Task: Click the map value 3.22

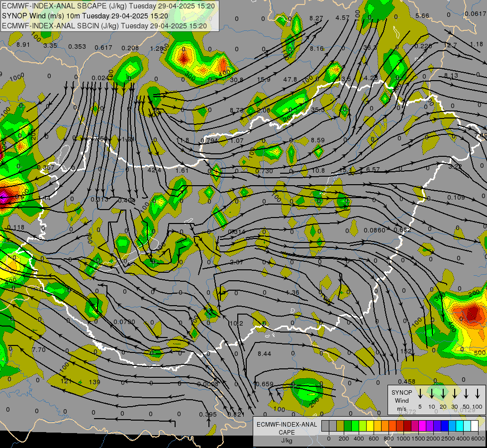Action: [x=455, y=167]
